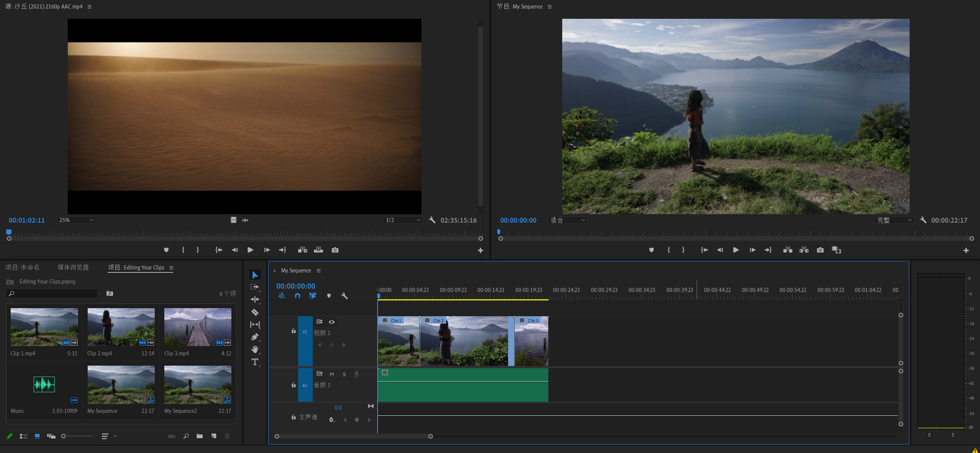Viewport: 980px width, 453px height.
Task: Open My Sequence panel menu in timeline
Action: pyautogui.click(x=319, y=271)
